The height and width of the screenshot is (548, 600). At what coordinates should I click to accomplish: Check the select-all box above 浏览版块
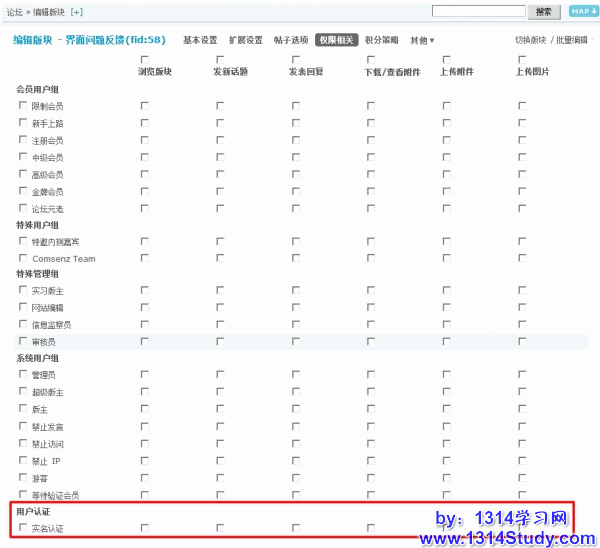(x=145, y=60)
